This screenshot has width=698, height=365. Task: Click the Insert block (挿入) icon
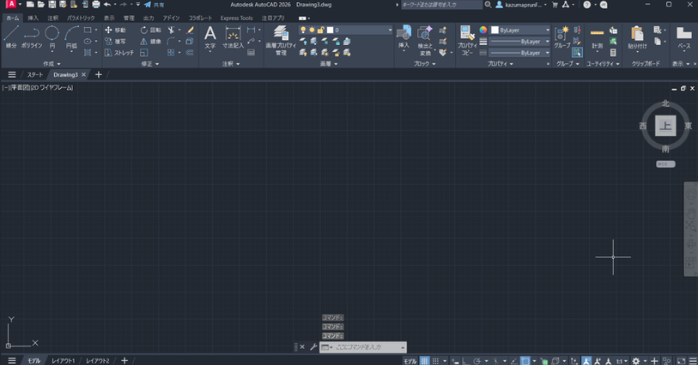point(404,37)
